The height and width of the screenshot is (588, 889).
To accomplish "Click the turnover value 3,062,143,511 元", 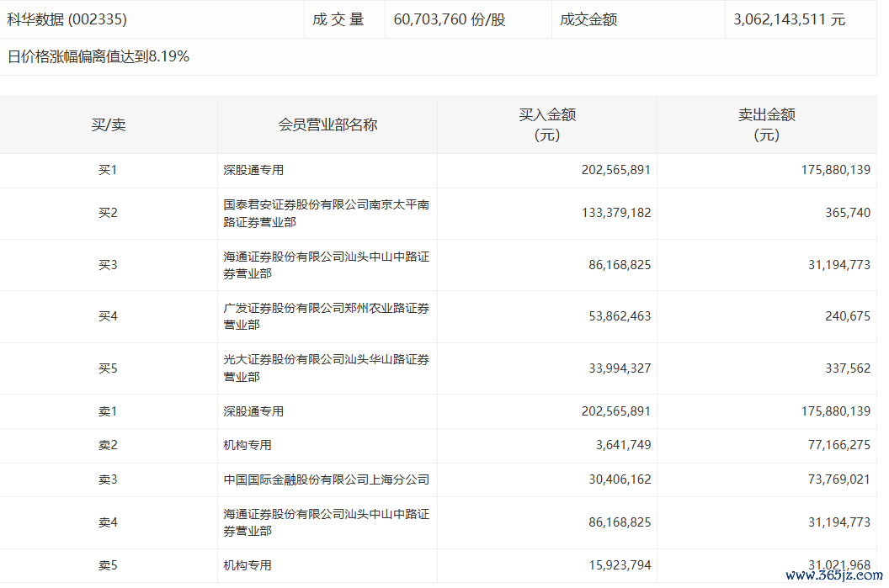I will pyautogui.click(x=789, y=19).
